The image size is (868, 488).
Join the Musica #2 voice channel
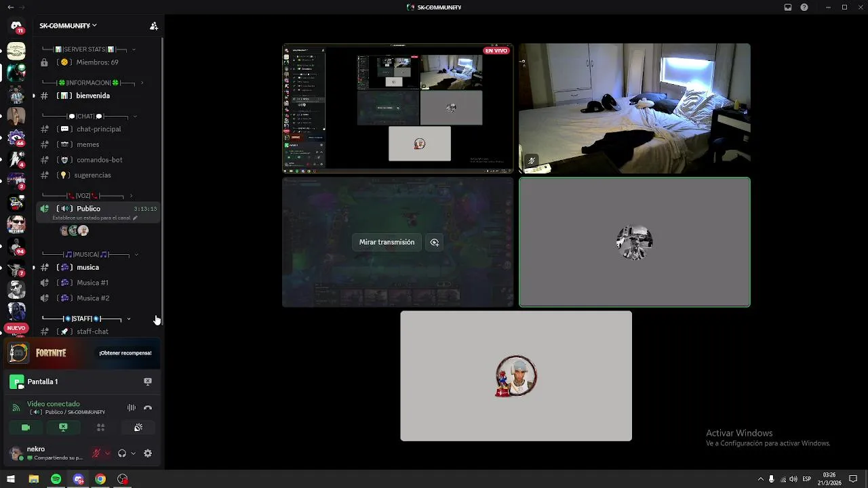point(99,298)
